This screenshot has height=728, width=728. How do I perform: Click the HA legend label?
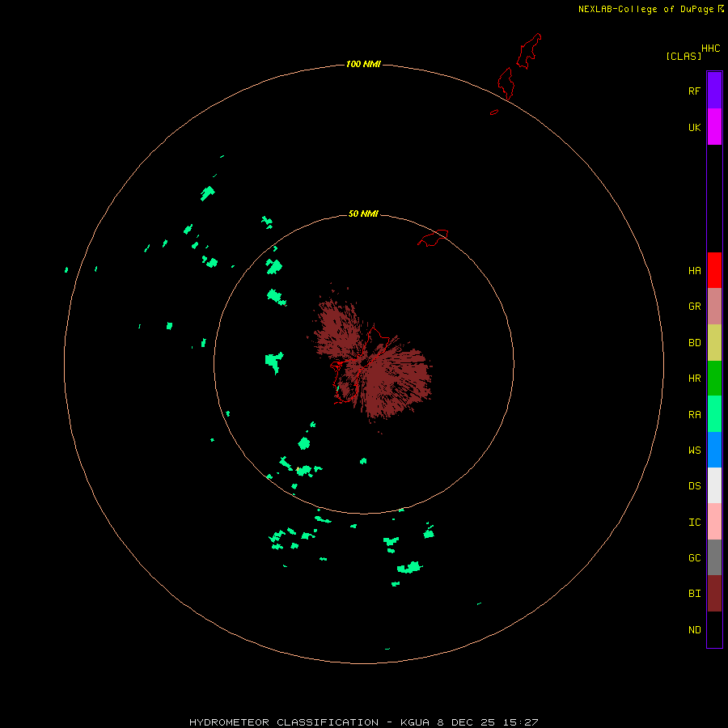coord(694,270)
